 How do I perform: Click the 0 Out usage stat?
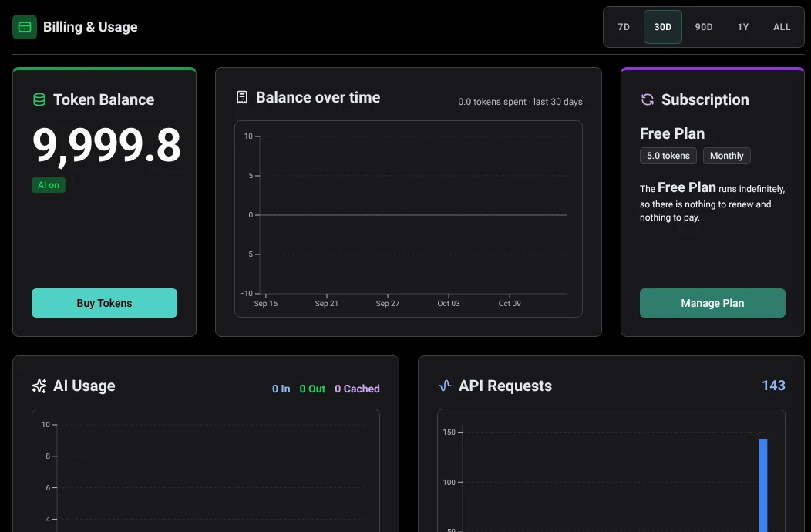click(312, 389)
